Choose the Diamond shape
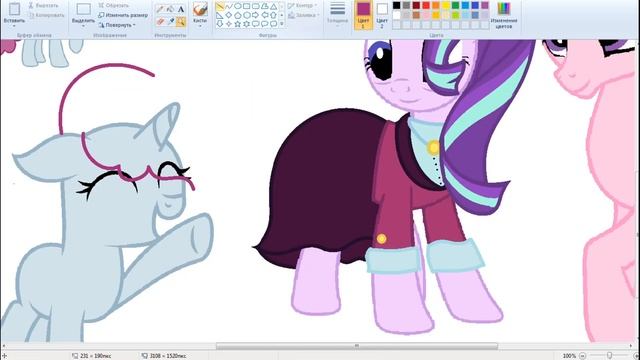 [229, 15]
